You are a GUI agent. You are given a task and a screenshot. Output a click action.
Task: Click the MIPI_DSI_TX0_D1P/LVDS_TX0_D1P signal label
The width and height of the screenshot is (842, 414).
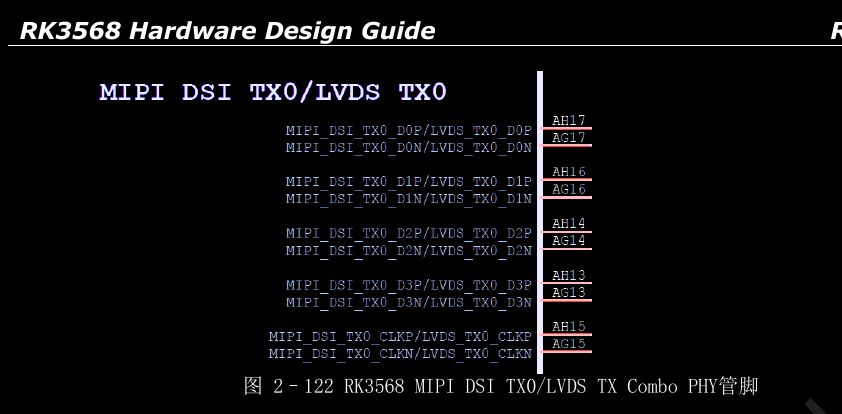(408, 182)
